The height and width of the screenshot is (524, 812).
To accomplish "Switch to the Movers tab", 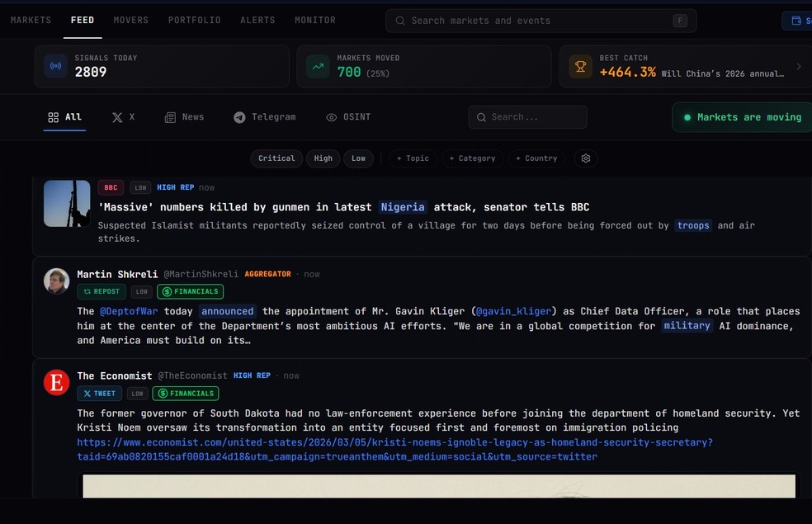I will click(x=131, y=20).
